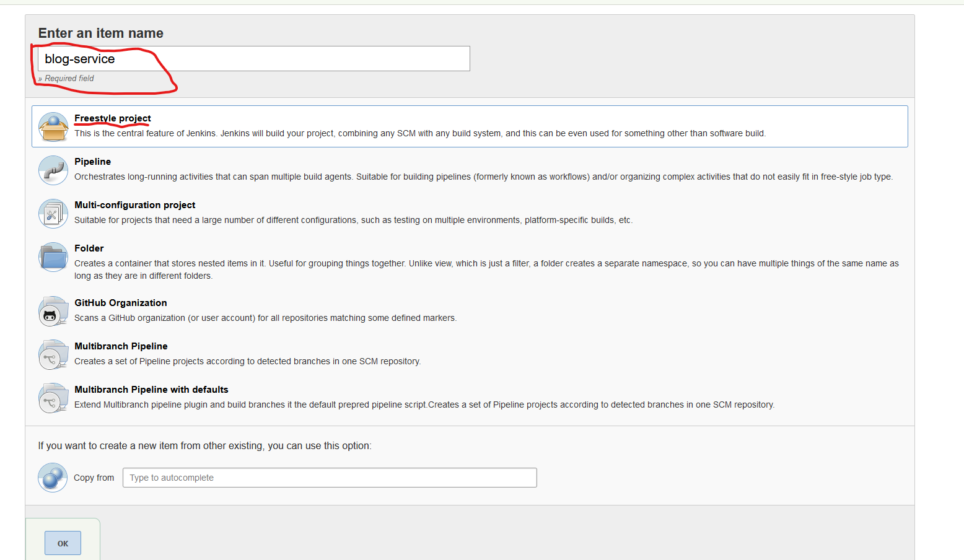The image size is (964, 560).
Task: Choose Multibranch Pipeline with defaults title
Action: pos(152,390)
